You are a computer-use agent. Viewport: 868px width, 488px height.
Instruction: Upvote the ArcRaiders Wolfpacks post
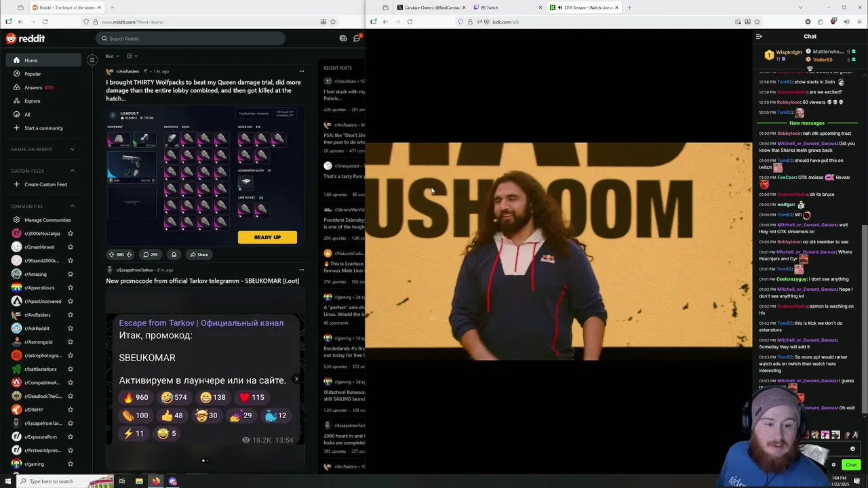(112, 255)
